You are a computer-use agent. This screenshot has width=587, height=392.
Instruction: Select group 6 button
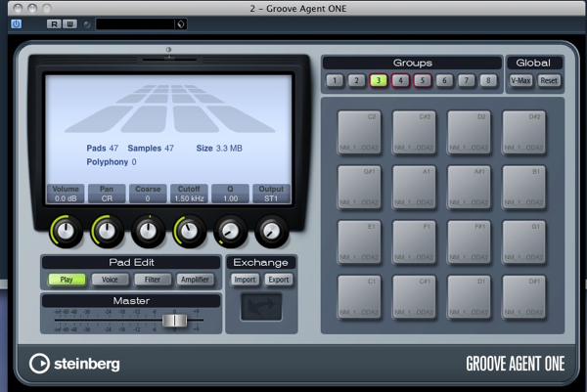point(444,80)
